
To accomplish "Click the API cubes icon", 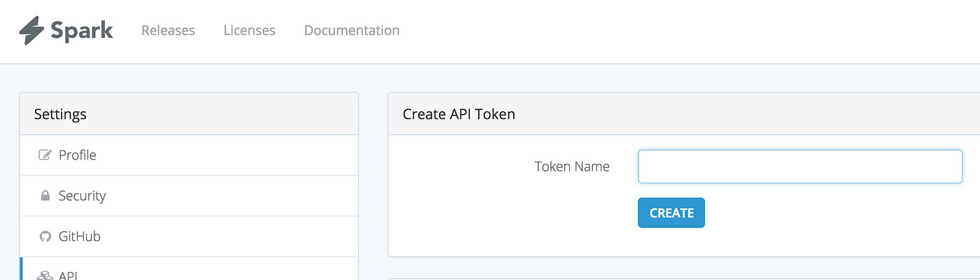I will point(45,275).
